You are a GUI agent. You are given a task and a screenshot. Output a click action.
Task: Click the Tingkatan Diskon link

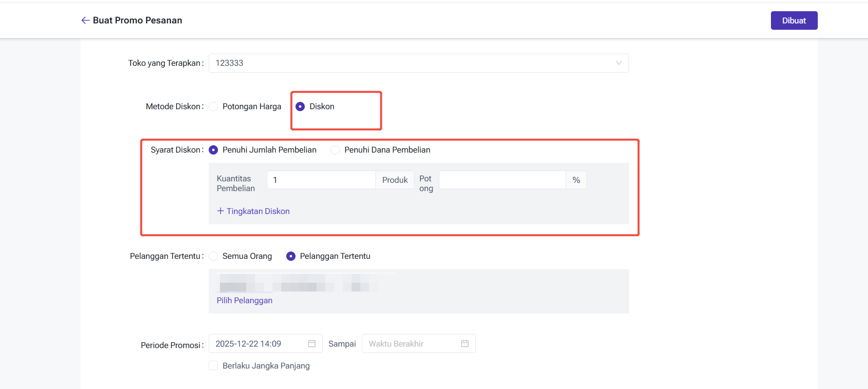[x=258, y=211]
